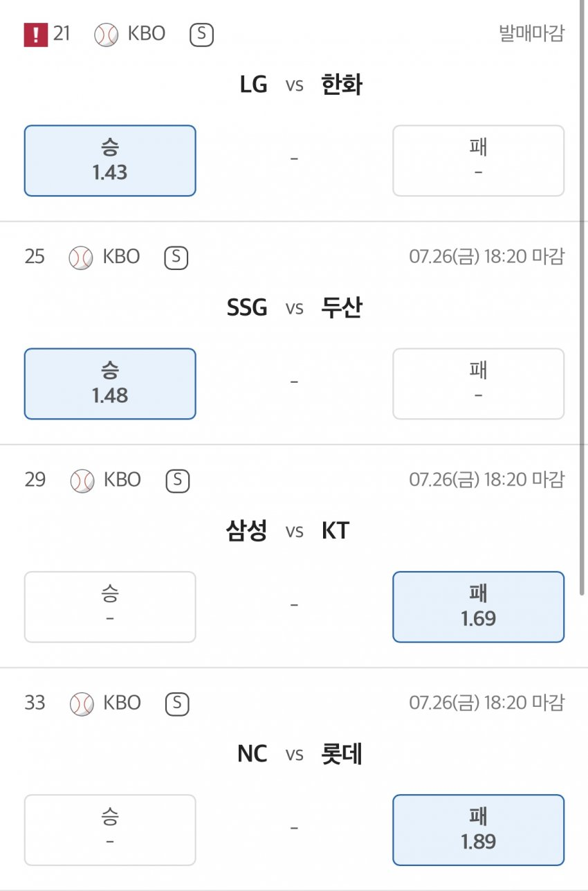Screen dimensions: 588x891
Task: Select the 패 option for SSG vs 두산
Action: pyautogui.click(x=478, y=384)
